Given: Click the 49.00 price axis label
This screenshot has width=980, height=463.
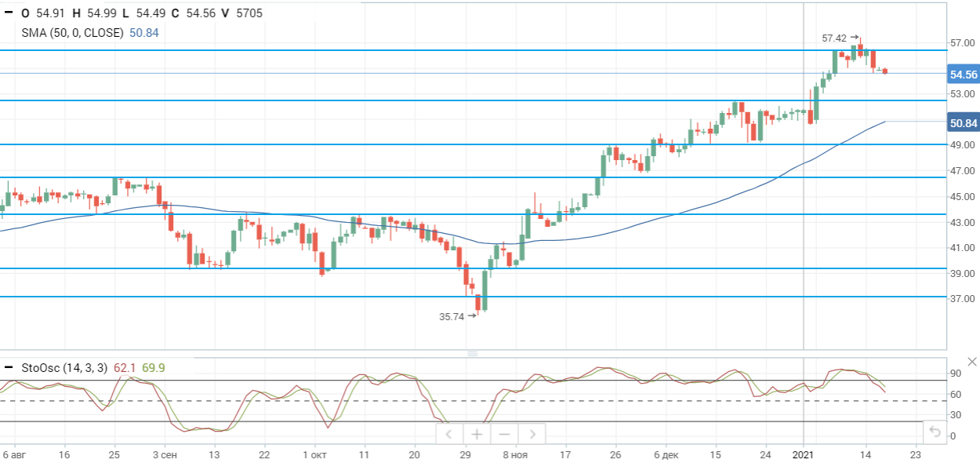Looking at the screenshot, I should tap(963, 145).
